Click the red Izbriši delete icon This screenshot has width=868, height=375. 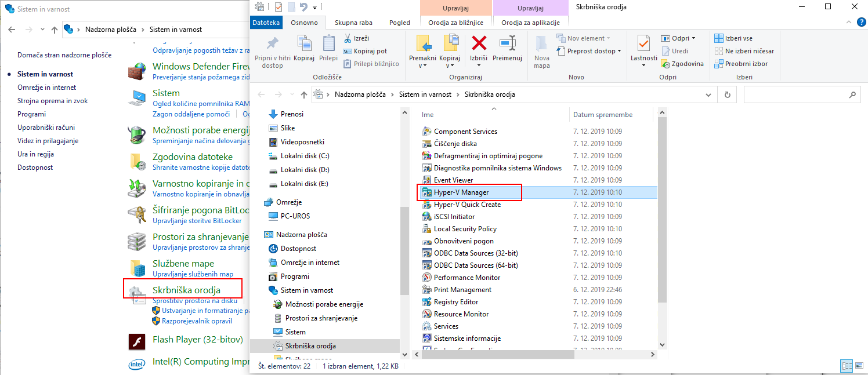point(479,43)
